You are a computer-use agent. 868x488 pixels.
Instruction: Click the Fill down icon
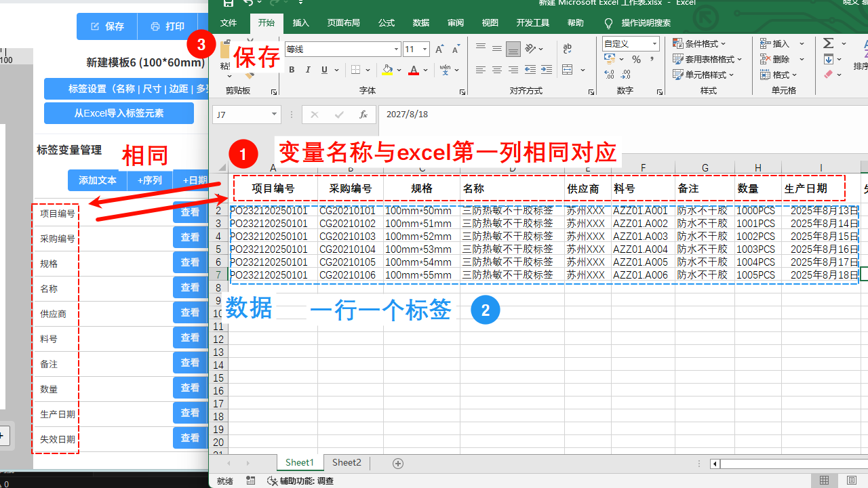click(x=829, y=60)
